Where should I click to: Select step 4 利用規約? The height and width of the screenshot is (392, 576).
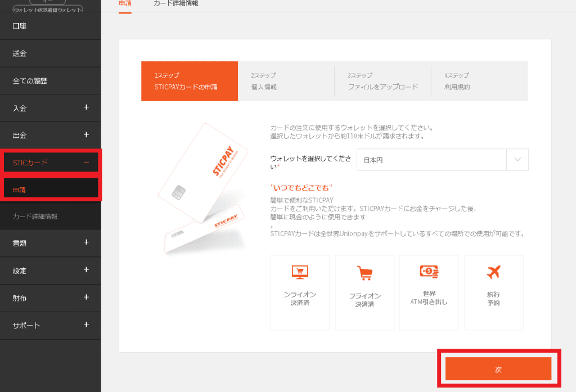tap(479, 81)
